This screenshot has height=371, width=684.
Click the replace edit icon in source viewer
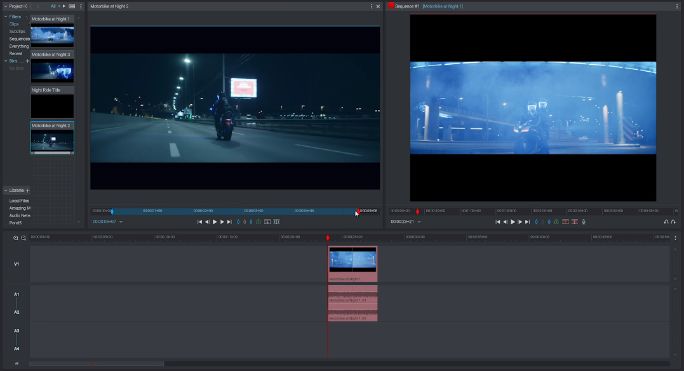267,222
